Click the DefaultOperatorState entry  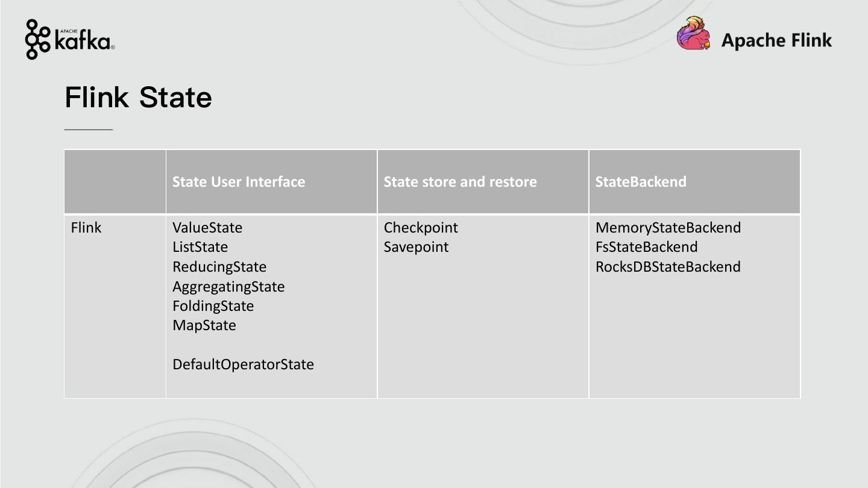tap(243, 364)
